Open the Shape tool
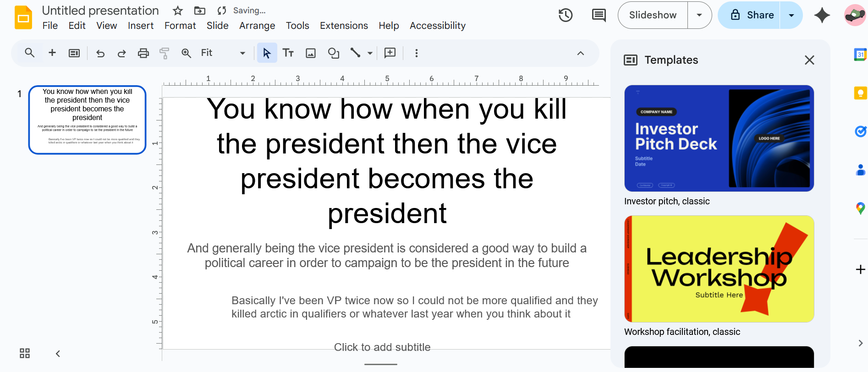The image size is (868, 372). (x=334, y=53)
